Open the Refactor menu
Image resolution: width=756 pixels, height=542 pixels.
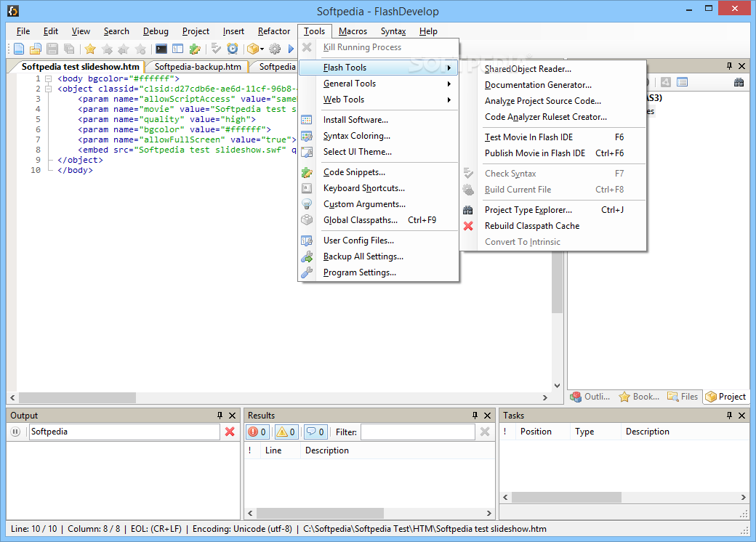[274, 31]
